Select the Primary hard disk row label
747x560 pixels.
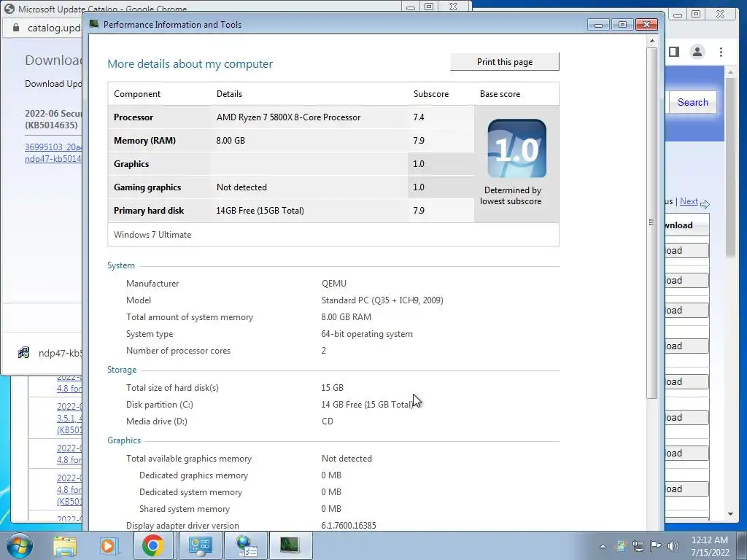point(149,211)
